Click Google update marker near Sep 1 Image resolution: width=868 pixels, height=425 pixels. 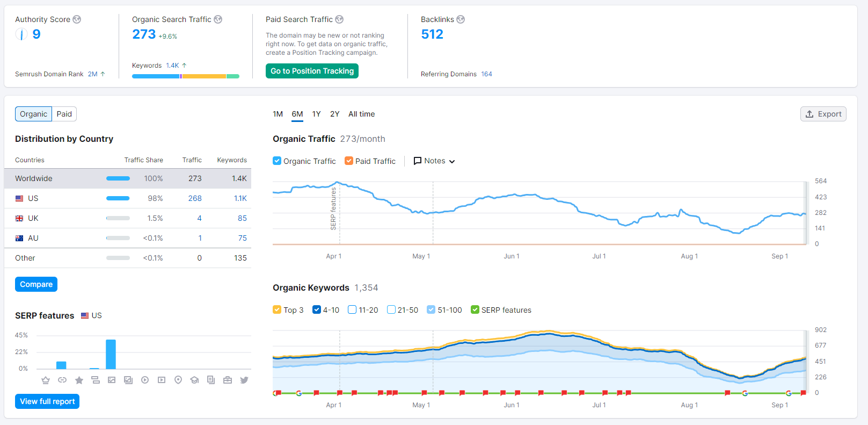pyautogui.click(x=789, y=393)
